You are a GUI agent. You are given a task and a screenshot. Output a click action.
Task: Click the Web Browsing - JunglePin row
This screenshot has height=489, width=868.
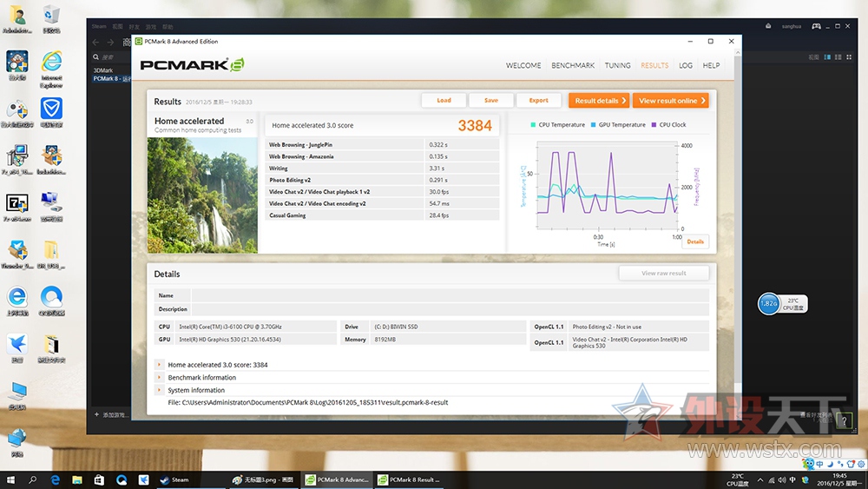coord(382,144)
